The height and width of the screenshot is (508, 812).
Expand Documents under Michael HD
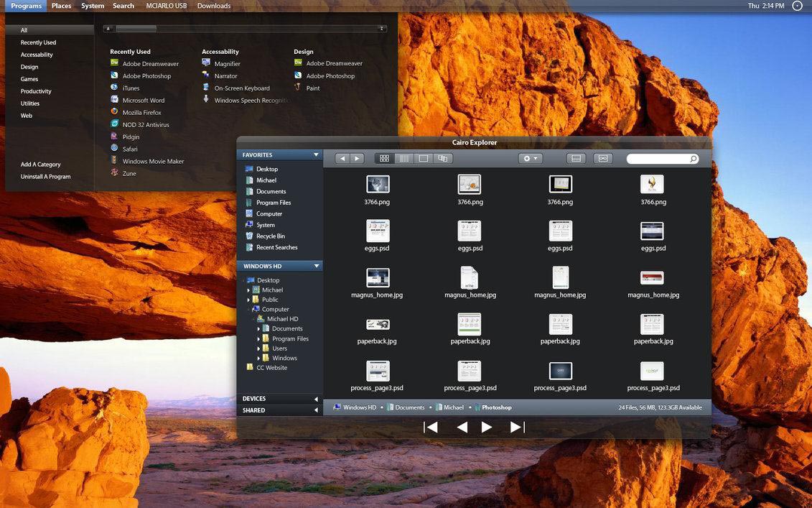[x=258, y=328]
